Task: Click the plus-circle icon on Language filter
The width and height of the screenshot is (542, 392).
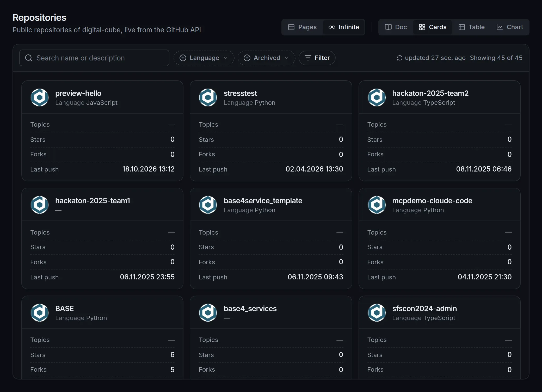Action: click(x=183, y=58)
